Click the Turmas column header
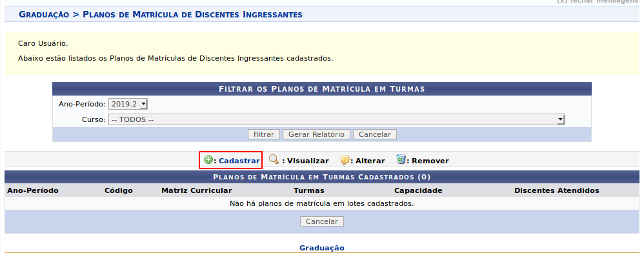Image resolution: width=644 pixels, height=253 pixels. (309, 190)
